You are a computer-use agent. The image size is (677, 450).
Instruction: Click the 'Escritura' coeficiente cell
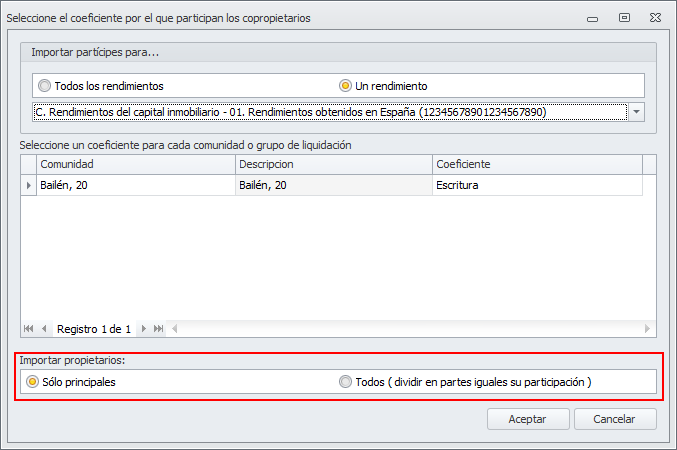(x=537, y=185)
